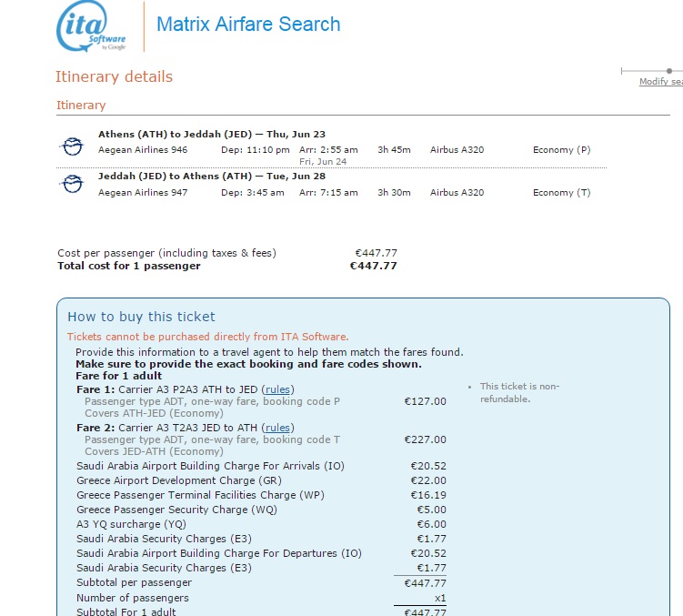This screenshot has width=683, height=616.
Task: Click 'Total cost for 1 passenger' label
Action: pos(129,266)
